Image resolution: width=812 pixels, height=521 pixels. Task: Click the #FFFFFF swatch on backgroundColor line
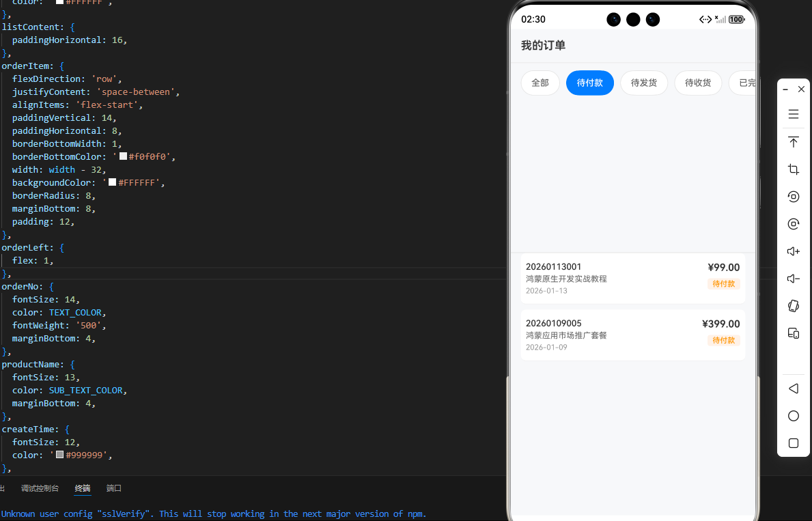(113, 182)
